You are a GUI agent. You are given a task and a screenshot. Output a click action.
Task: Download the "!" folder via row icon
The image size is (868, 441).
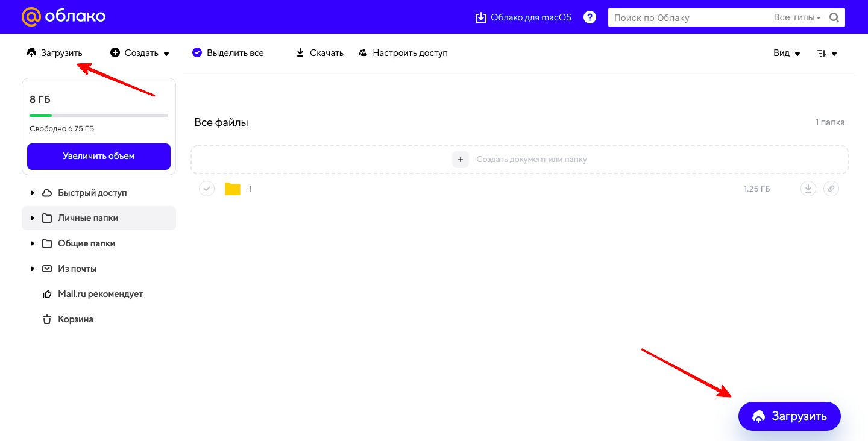pyautogui.click(x=808, y=189)
